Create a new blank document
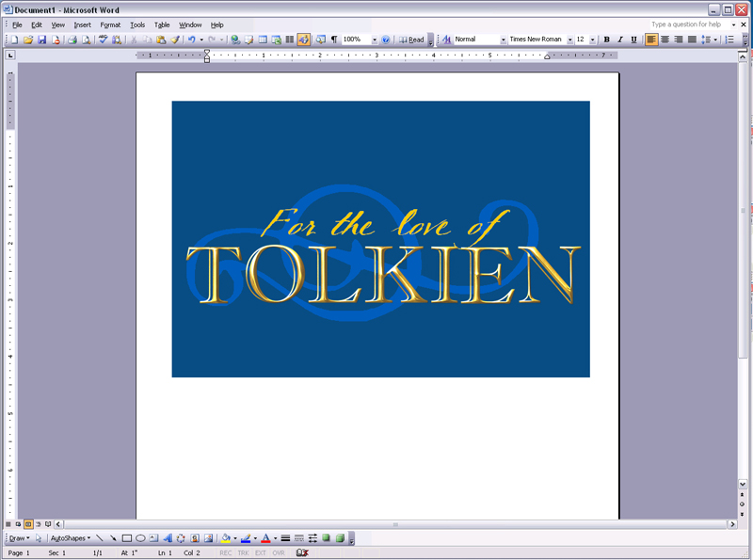This screenshot has width=753, height=560. coord(14,40)
